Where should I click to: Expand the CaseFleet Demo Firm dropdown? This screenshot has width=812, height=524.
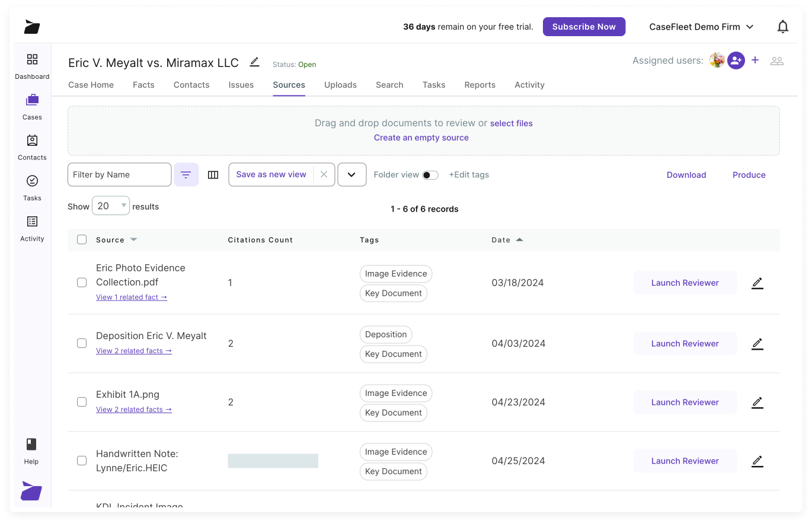tap(701, 27)
